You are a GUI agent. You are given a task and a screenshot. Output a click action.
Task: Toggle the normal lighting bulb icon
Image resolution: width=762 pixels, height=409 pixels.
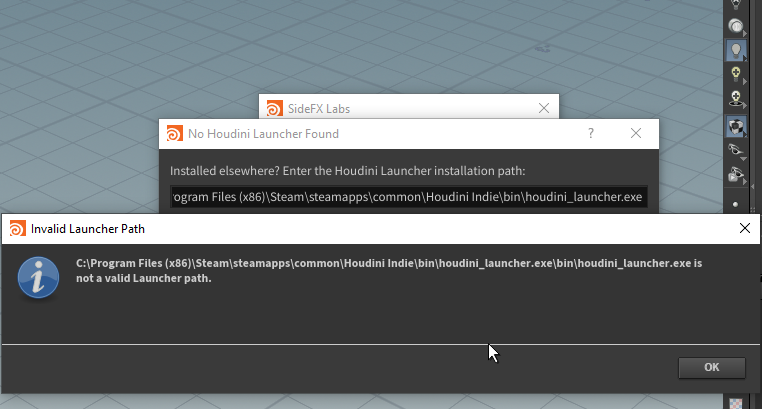click(736, 51)
